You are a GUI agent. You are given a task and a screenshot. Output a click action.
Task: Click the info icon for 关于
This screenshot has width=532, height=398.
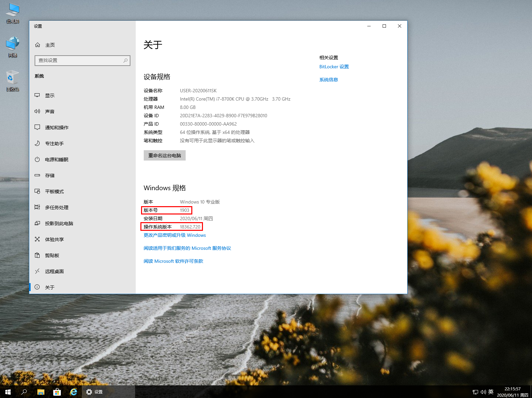click(37, 287)
